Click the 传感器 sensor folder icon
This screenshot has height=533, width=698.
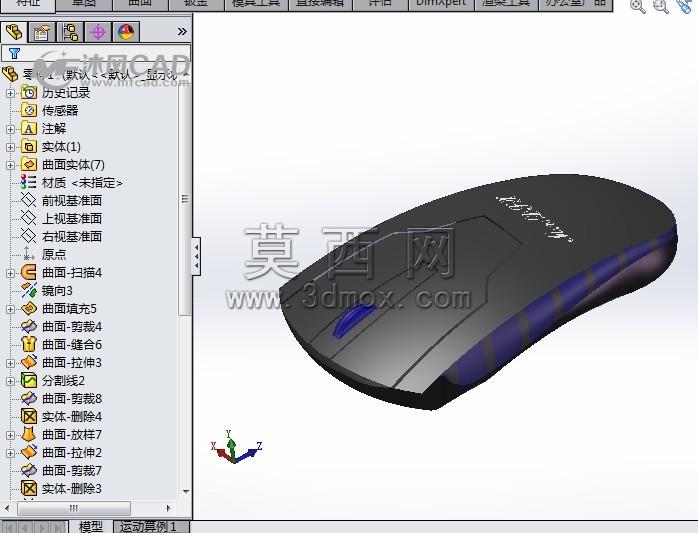[29, 110]
